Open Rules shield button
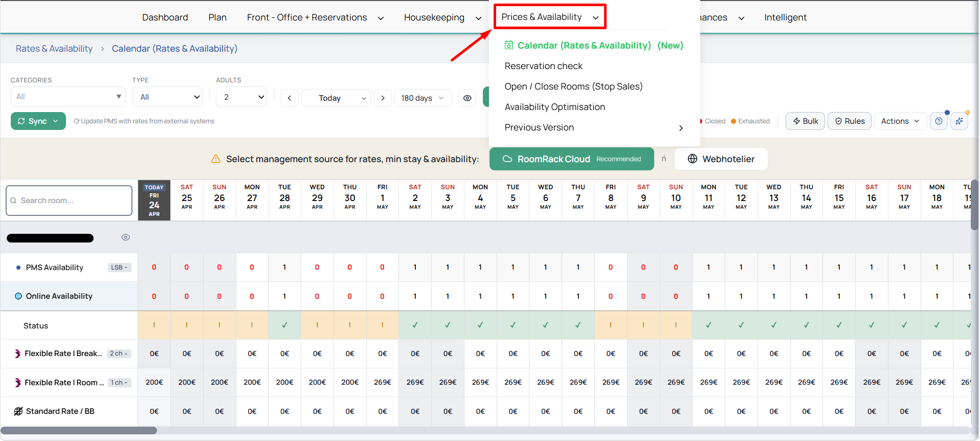The image size is (980, 441). [849, 121]
